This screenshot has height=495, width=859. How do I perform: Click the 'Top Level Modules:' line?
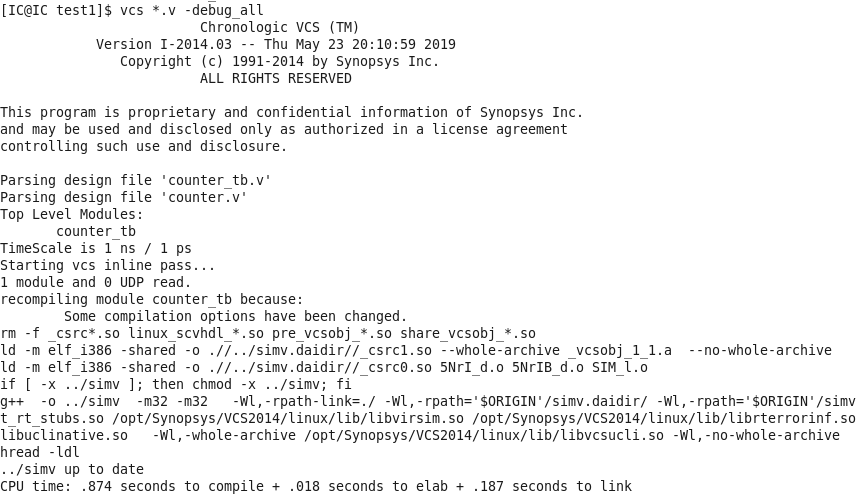click(71, 214)
